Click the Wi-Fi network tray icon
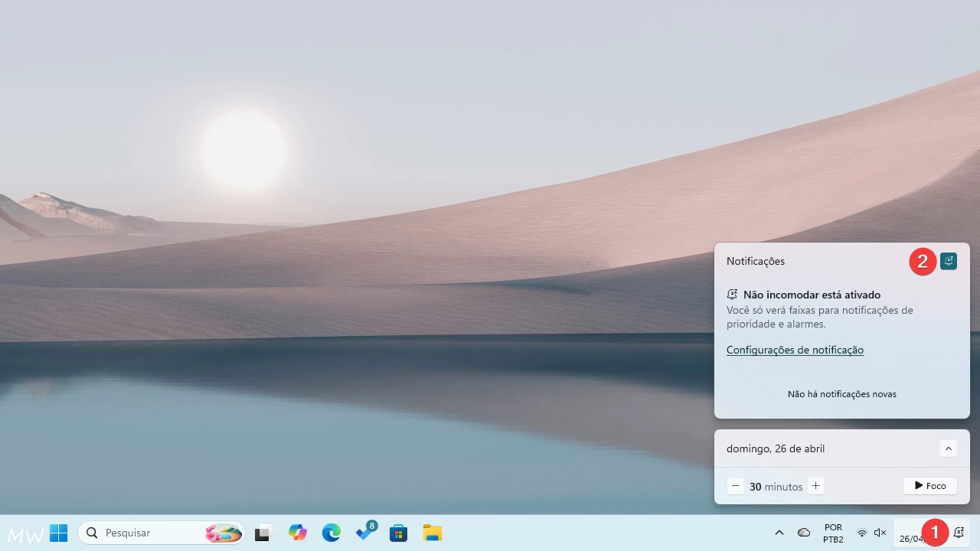The width and height of the screenshot is (980, 551). pyautogui.click(x=862, y=533)
